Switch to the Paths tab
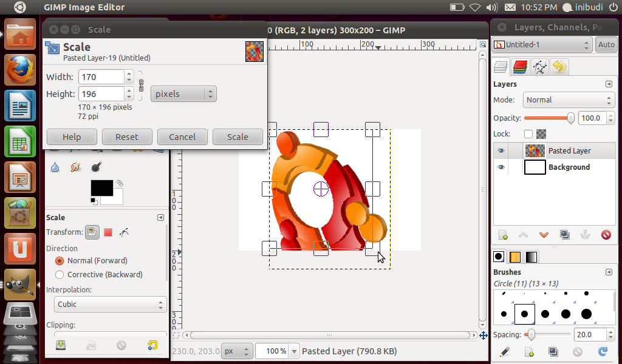The width and height of the screenshot is (622, 364). click(539, 67)
